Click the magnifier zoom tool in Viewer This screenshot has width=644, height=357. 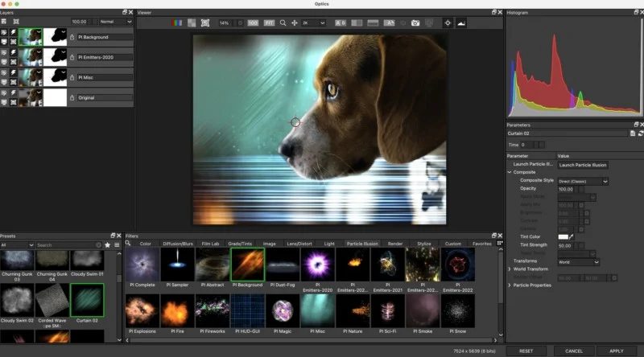(x=283, y=23)
